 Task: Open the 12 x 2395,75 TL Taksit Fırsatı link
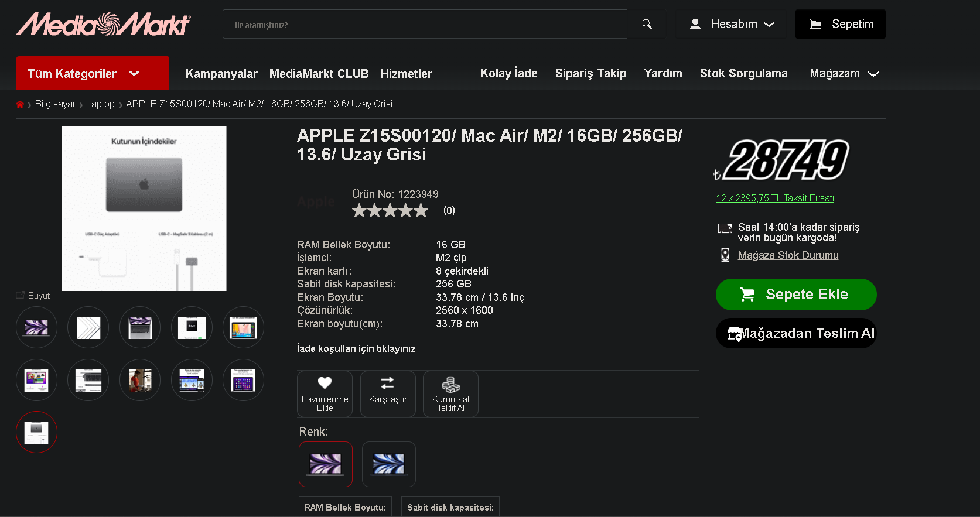(775, 198)
